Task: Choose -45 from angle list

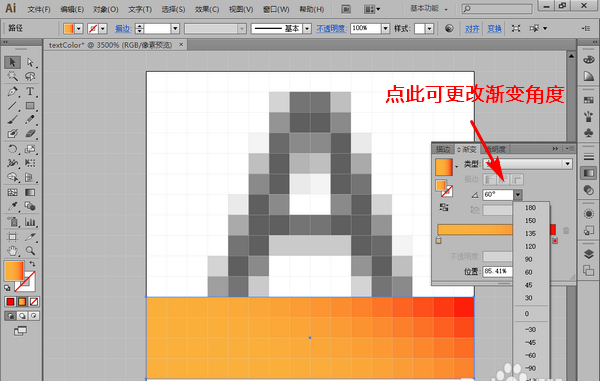Action: pos(530,342)
